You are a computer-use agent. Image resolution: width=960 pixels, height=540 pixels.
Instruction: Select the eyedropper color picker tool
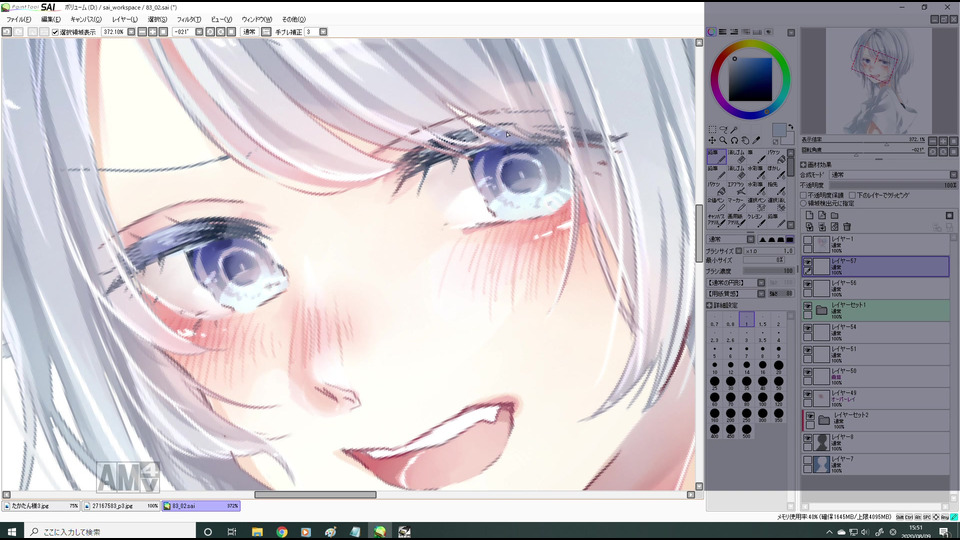click(756, 140)
